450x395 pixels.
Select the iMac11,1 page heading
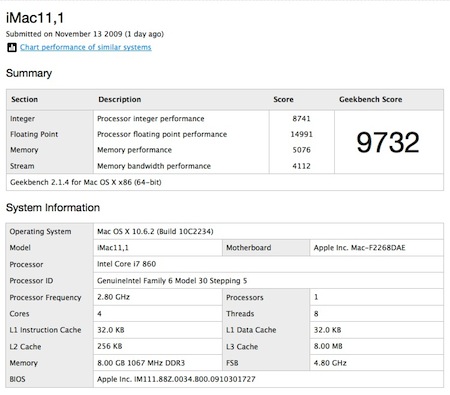(35, 18)
